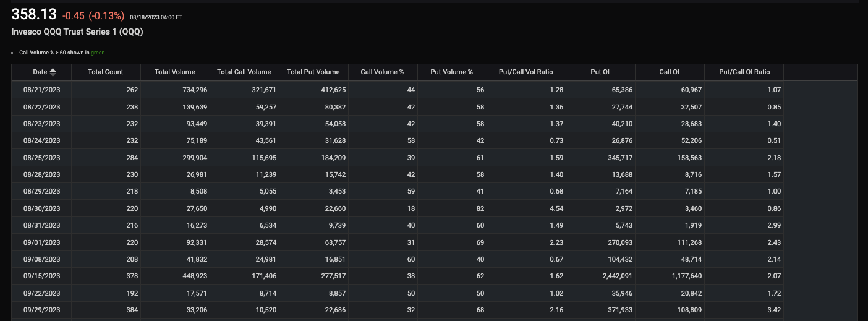The width and height of the screenshot is (868, 321).
Task: Select the 08/21/2023 expiration date cell
Action: 41,90
